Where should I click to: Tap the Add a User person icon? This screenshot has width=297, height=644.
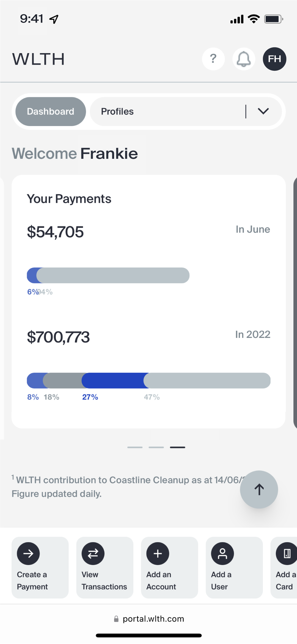pos(222,553)
